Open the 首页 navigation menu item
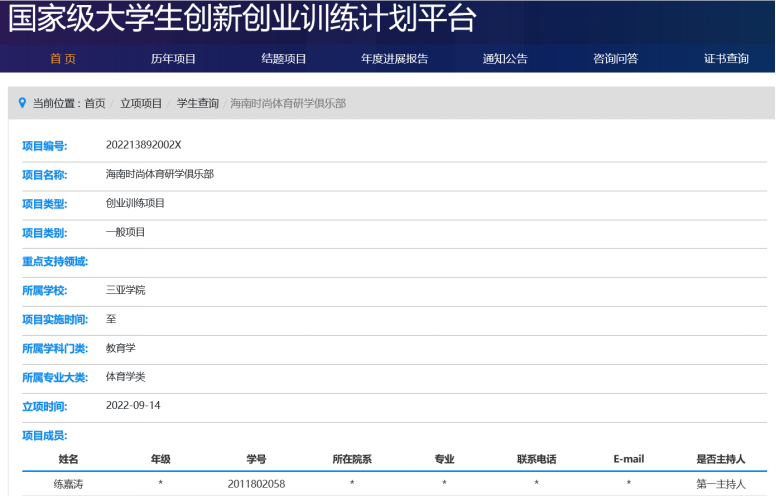 coord(63,59)
